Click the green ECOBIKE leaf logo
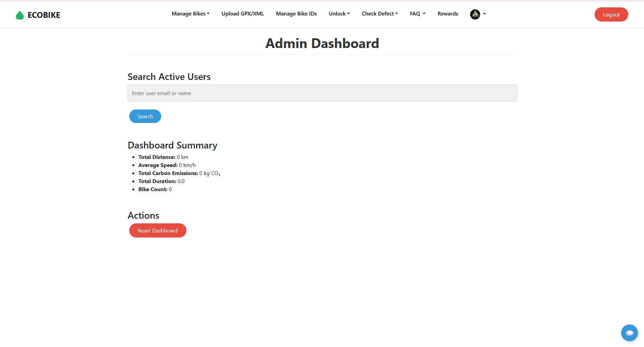 click(x=20, y=15)
